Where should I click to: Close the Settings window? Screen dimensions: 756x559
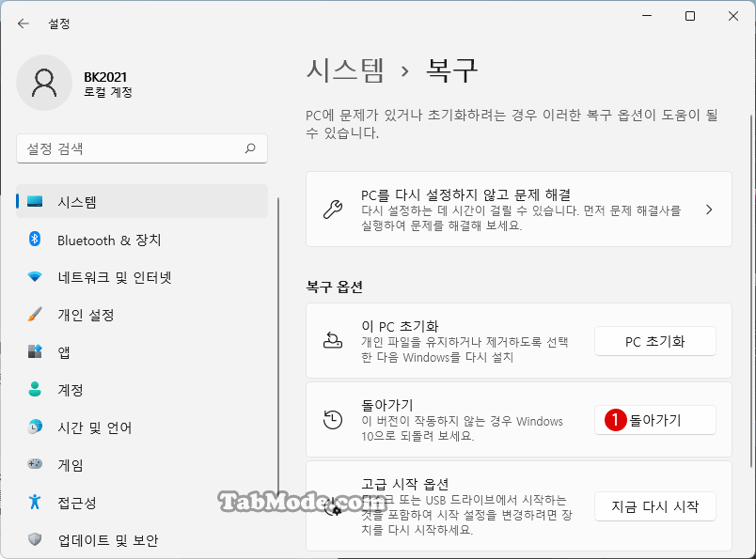point(733,16)
